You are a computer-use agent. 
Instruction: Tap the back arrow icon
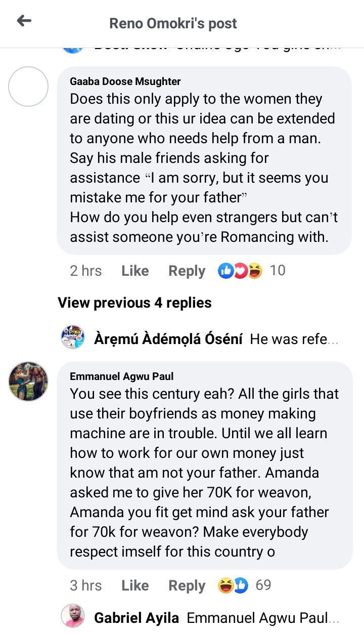tap(24, 21)
